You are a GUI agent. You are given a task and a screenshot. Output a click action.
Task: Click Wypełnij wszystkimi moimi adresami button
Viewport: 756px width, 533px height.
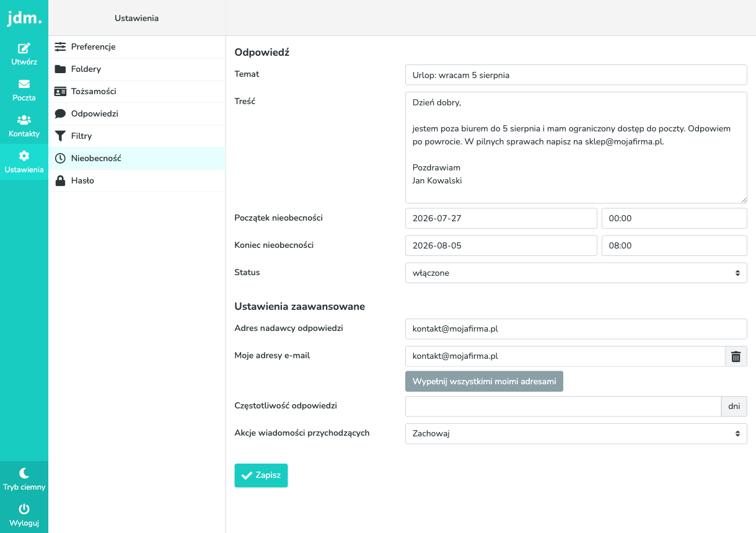click(484, 382)
